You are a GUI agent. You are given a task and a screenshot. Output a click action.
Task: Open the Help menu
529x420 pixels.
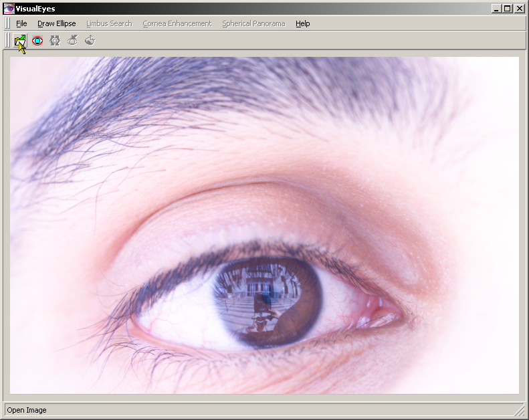click(303, 23)
